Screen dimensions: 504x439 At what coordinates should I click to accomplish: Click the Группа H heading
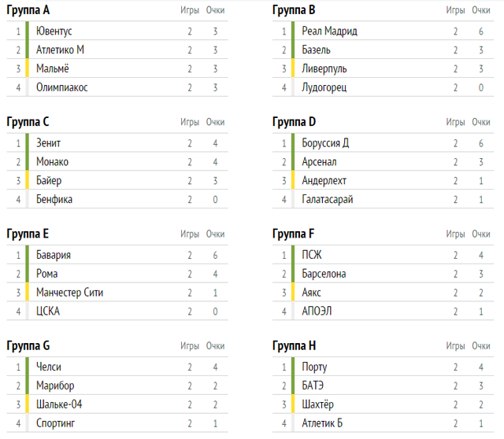click(295, 345)
